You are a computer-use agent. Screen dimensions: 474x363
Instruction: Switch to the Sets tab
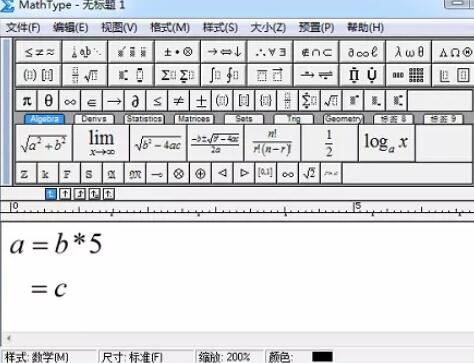point(244,119)
